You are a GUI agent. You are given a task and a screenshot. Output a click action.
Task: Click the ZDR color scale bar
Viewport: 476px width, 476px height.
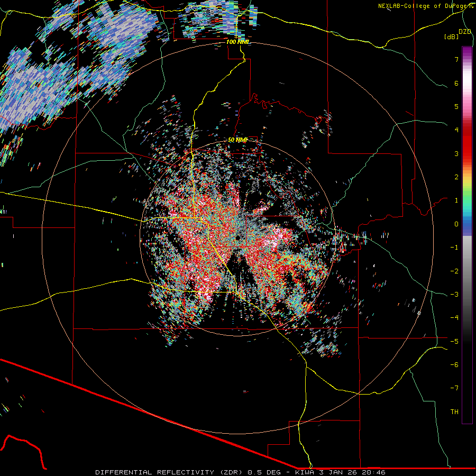tap(467, 235)
